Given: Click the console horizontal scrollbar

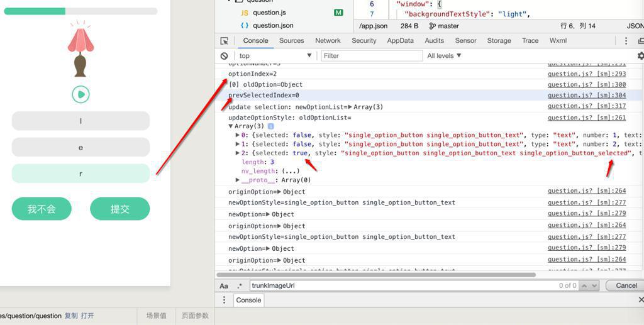Looking at the screenshot, I should [376, 275].
